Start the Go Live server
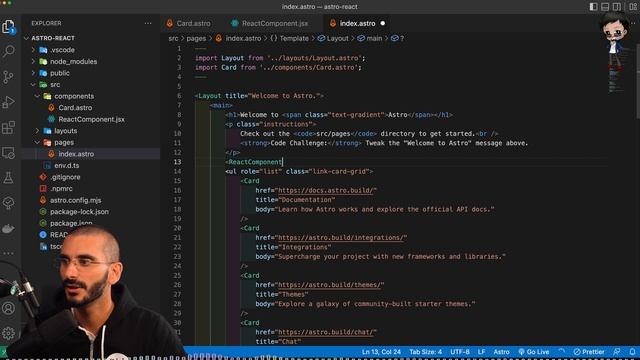The height and width of the screenshot is (360, 640). click(533, 352)
